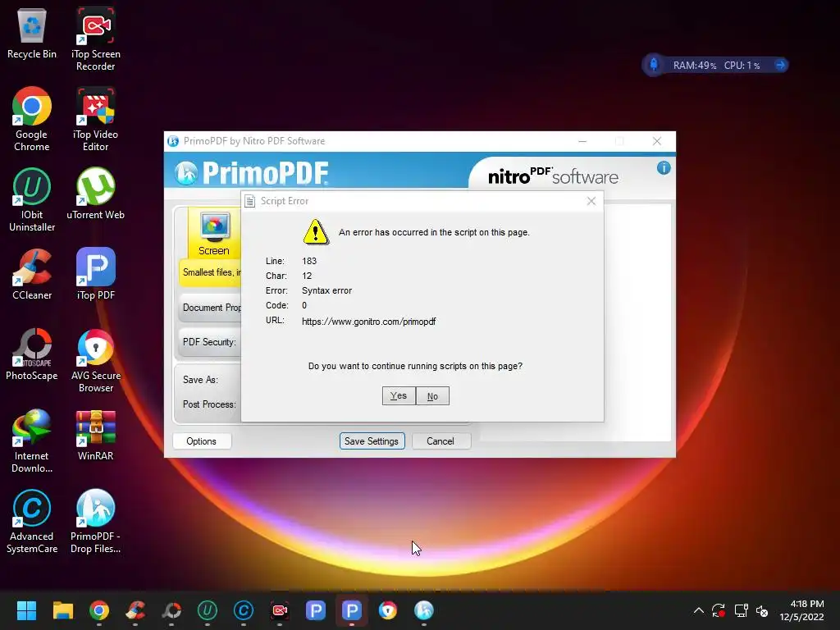The image size is (840, 630).
Task: Expand the RAM CPU widget arrow
Action: click(x=780, y=65)
